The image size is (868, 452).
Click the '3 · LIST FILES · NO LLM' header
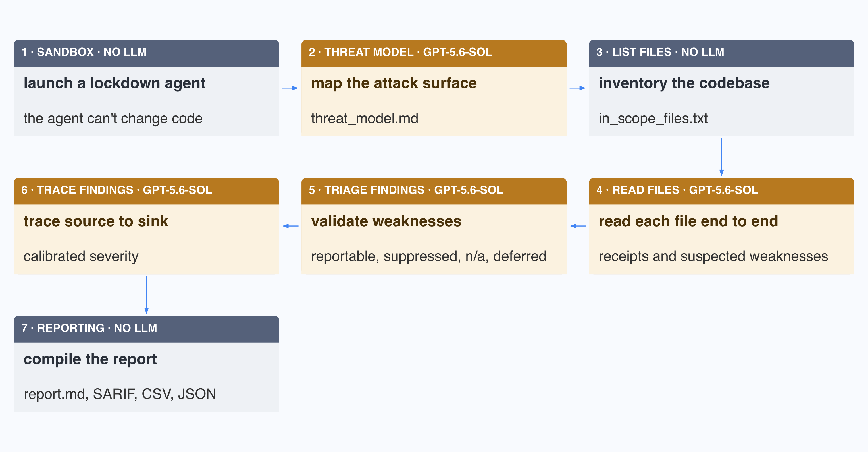tap(721, 53)
